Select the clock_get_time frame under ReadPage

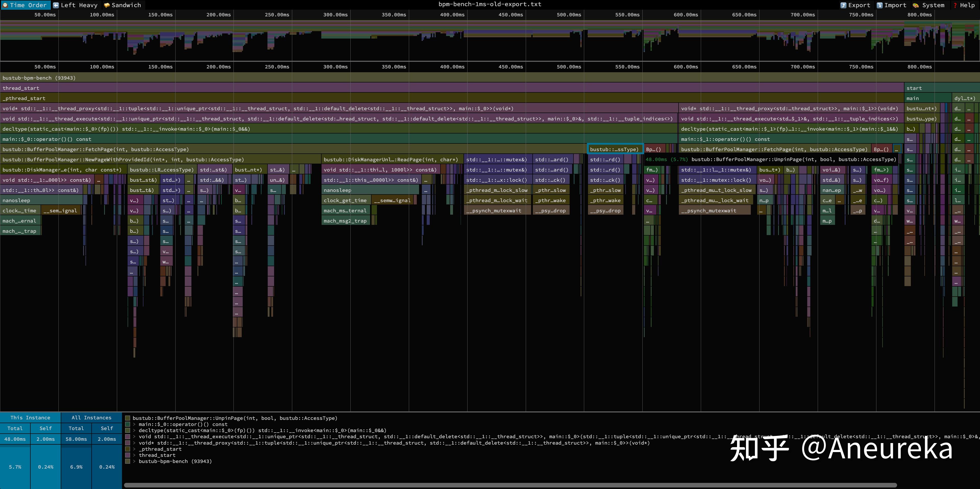pos(346,200)
